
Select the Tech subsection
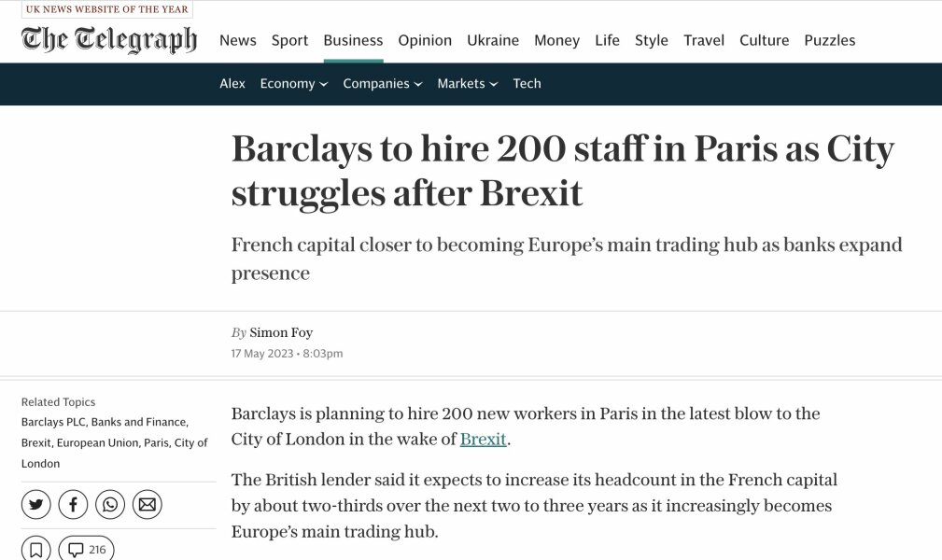coord(527,83)
